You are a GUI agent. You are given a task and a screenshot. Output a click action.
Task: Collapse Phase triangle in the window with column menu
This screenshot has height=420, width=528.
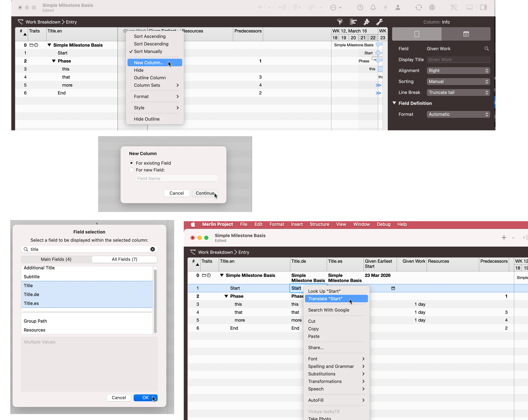[54, 61]
